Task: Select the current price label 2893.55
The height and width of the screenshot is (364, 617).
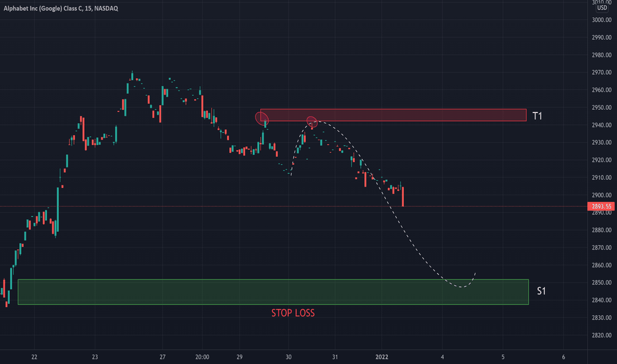Action: 602,206
